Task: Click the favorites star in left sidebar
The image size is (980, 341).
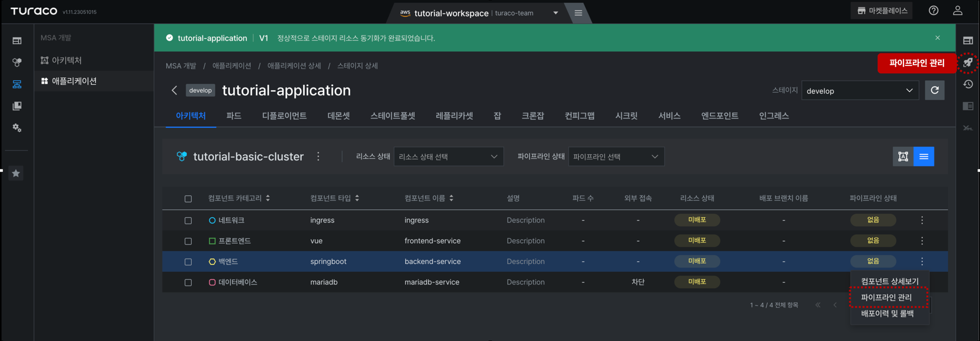Action: pyautogui.click(x=16, y=173)
